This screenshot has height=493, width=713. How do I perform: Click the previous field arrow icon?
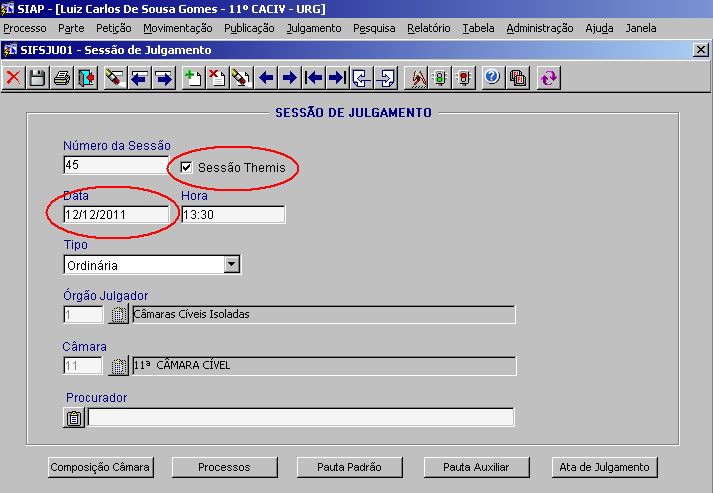tap(140, 78)
